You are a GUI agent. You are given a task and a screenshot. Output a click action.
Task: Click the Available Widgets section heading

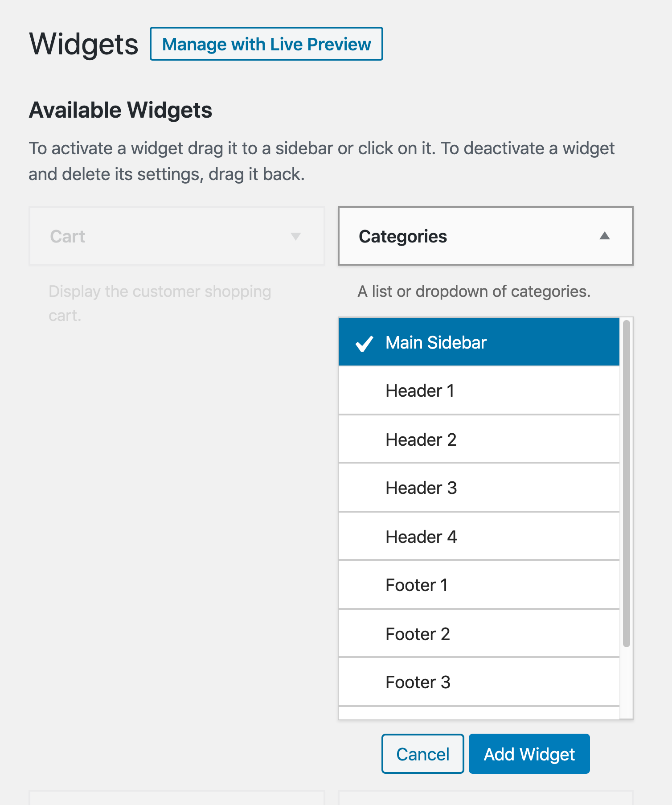120,110
